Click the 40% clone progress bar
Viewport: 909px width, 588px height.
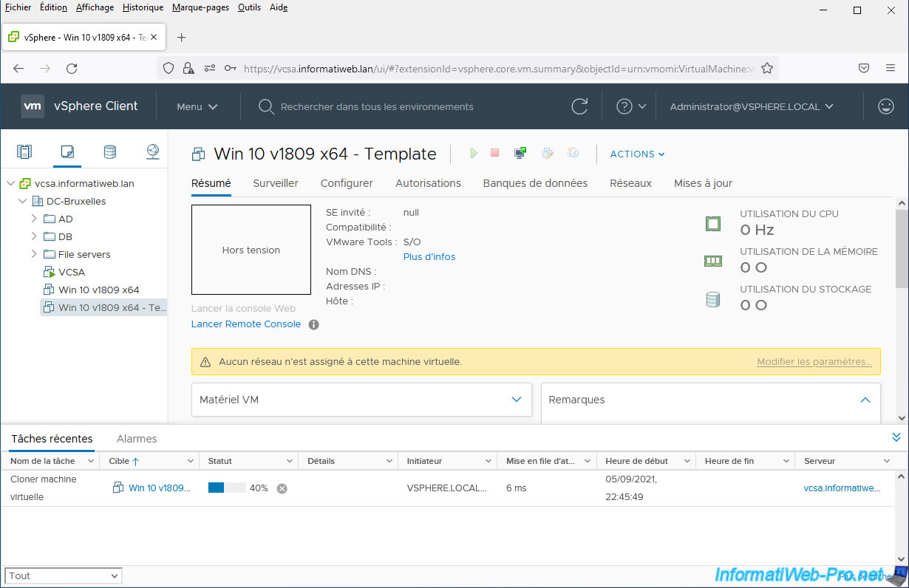tap(228, 488)
